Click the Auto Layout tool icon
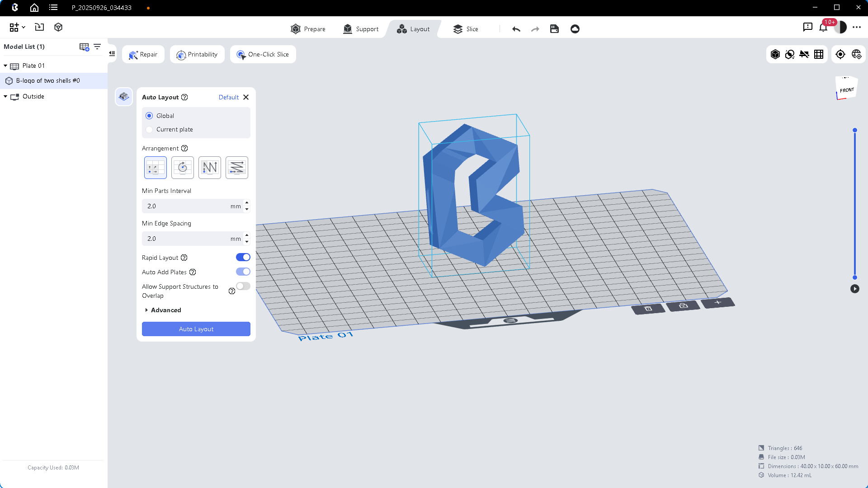 tap(124, 97)
